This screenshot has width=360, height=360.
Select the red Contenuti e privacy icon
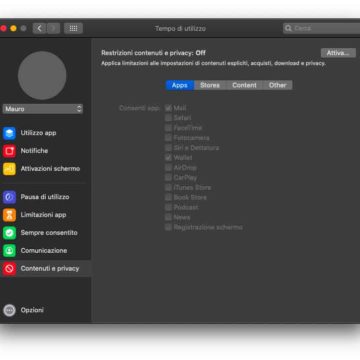[x=9, y=269]
